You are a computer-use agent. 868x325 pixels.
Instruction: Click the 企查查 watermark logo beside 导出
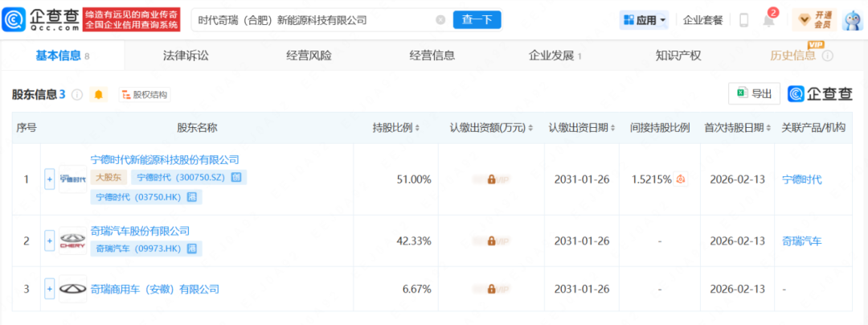pos(821,94)
